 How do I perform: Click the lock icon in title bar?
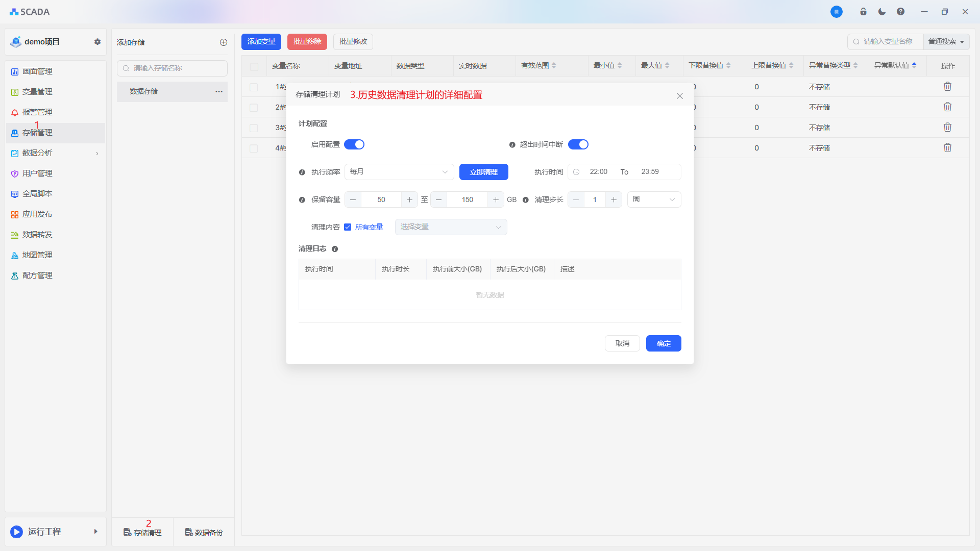[863, 12]
